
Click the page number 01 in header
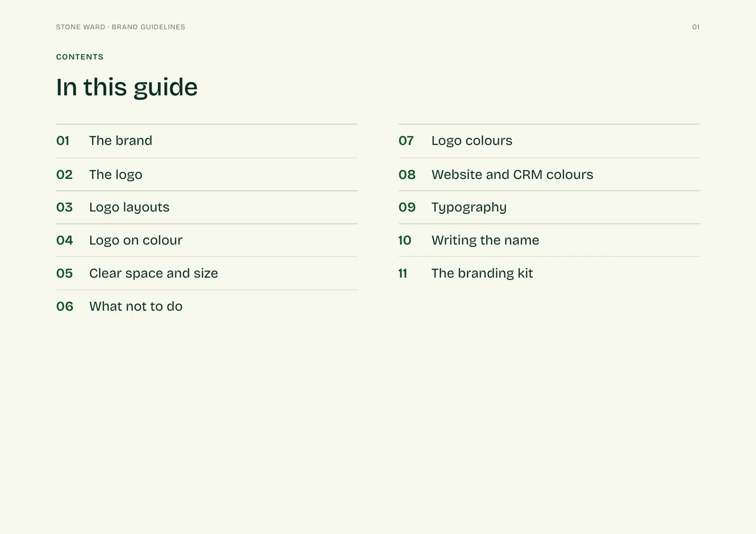696,27
